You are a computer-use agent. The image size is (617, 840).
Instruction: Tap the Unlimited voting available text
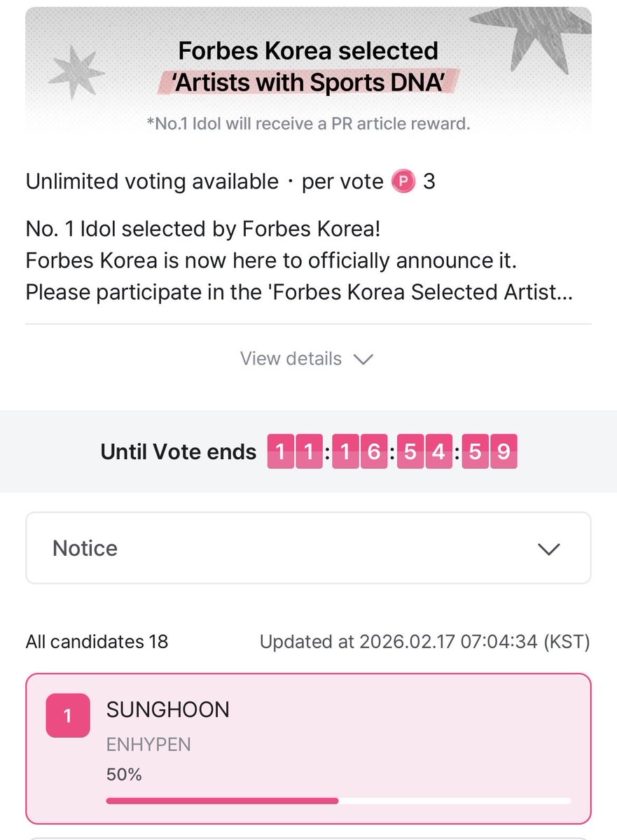(x=152, y=182)
